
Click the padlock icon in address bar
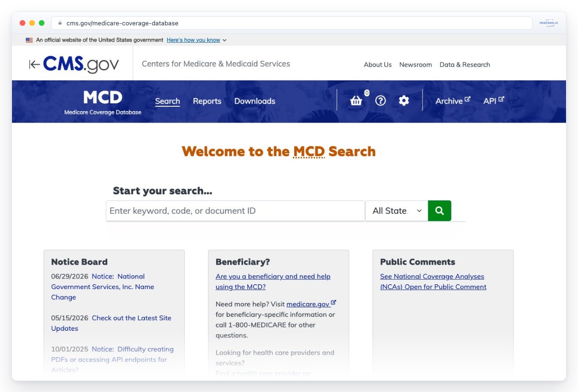60,23
